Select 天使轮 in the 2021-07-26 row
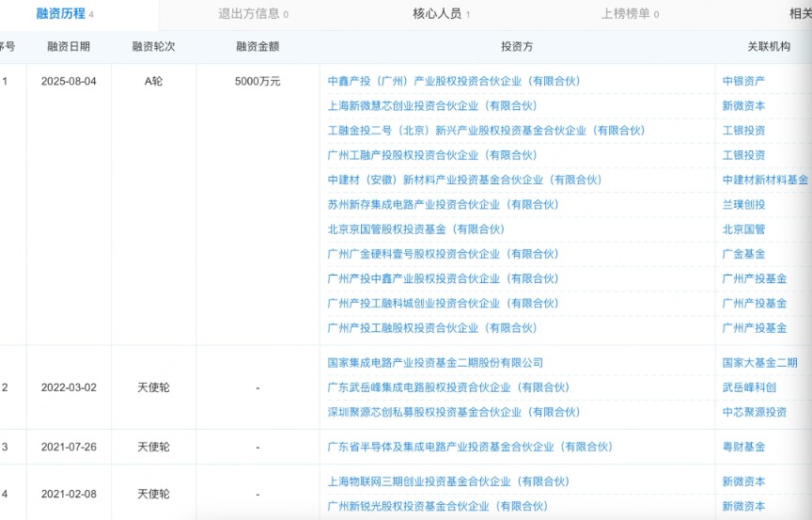Screen dimensions: 812x520 click(153, 447)
